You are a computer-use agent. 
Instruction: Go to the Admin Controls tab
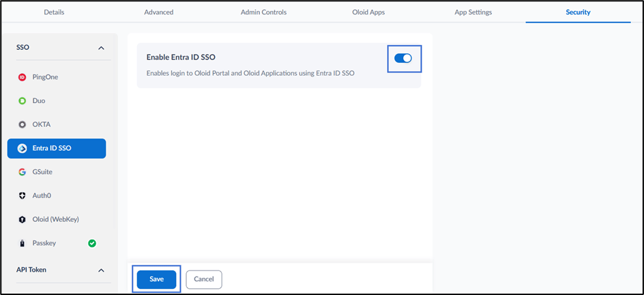(x=264, y=12)
